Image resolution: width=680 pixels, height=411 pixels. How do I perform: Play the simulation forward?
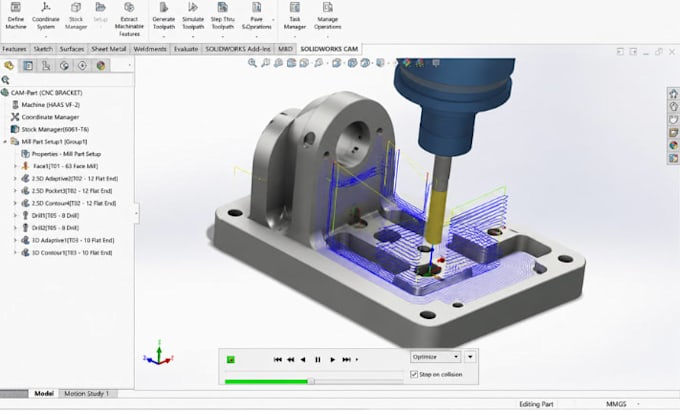tap(332, 359)
